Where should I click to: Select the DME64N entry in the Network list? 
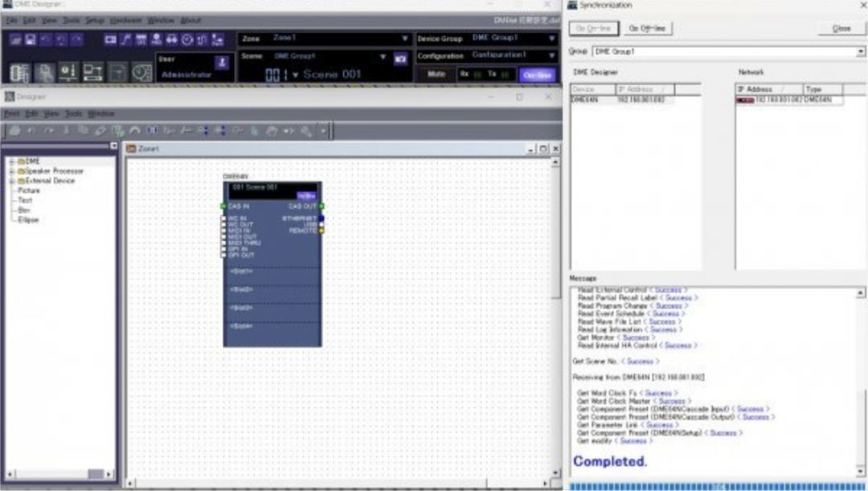click(789, 100)
